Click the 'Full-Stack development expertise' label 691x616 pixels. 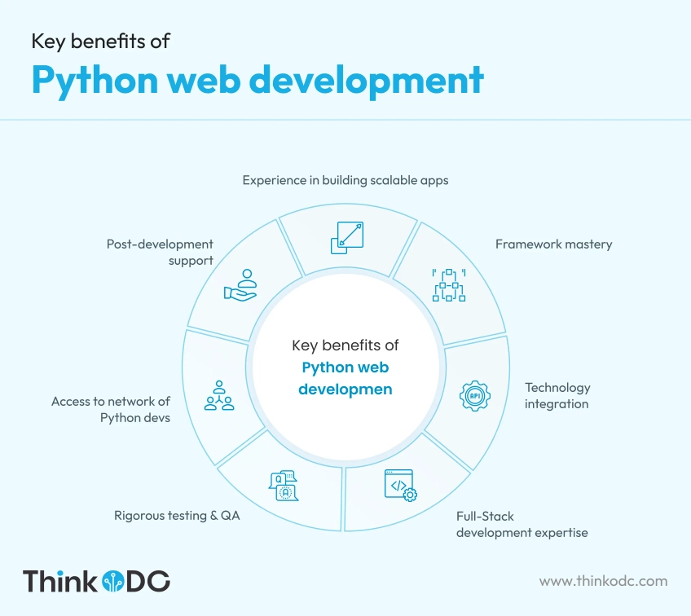point(522,525)
